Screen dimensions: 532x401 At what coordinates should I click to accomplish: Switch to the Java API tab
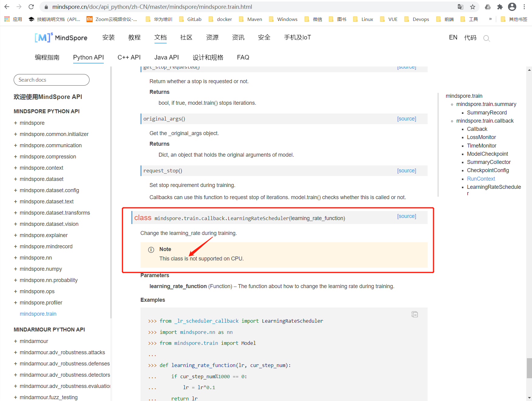(x=167, y=57)
